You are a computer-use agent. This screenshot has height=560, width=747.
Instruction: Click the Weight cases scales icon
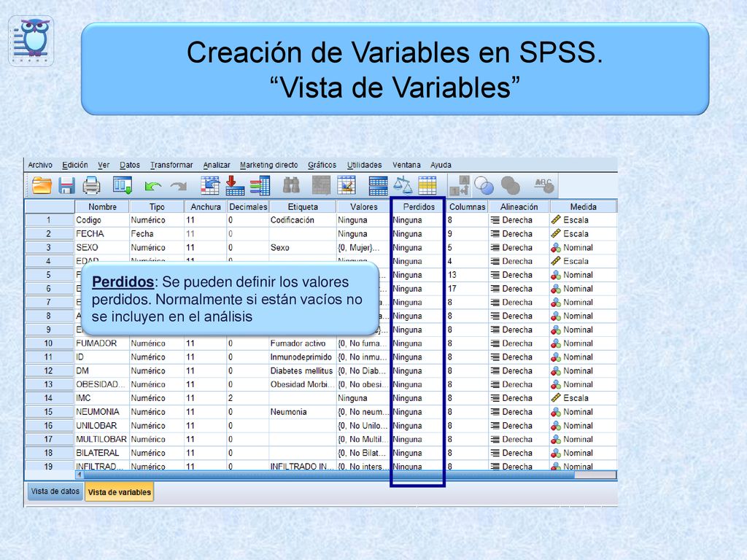[403, 185]
